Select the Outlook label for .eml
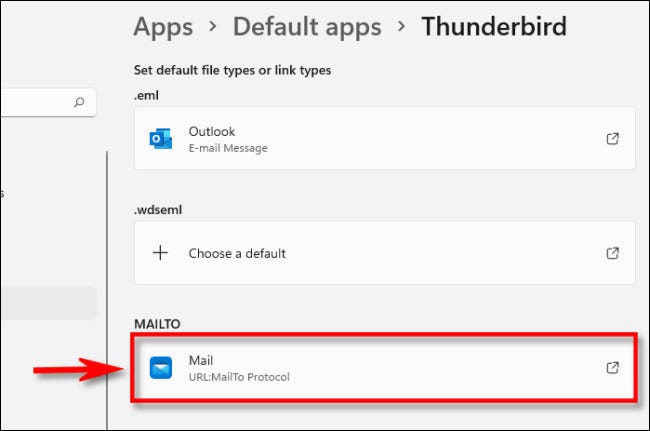Screen dimensions: 650x431 pos(211,131)
